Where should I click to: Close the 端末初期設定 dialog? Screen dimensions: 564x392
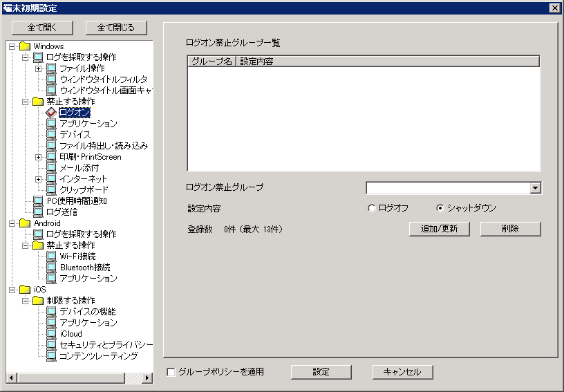(554, 8)
